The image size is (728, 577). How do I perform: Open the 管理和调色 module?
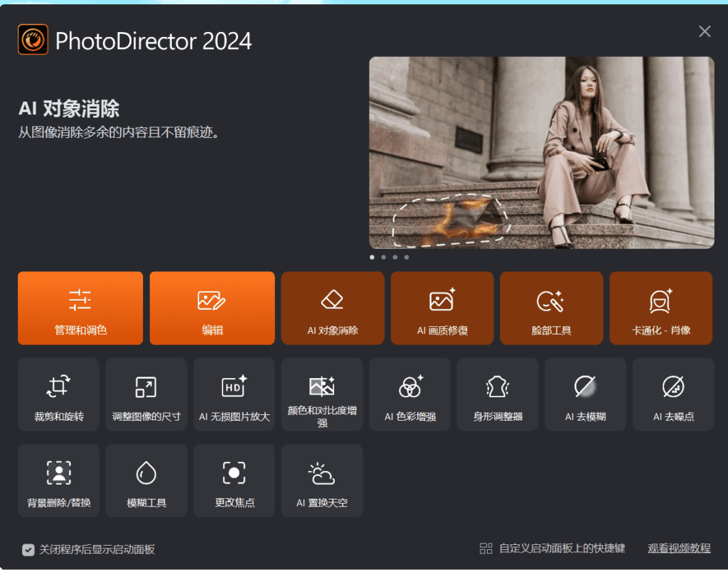(x=80, y=308)
